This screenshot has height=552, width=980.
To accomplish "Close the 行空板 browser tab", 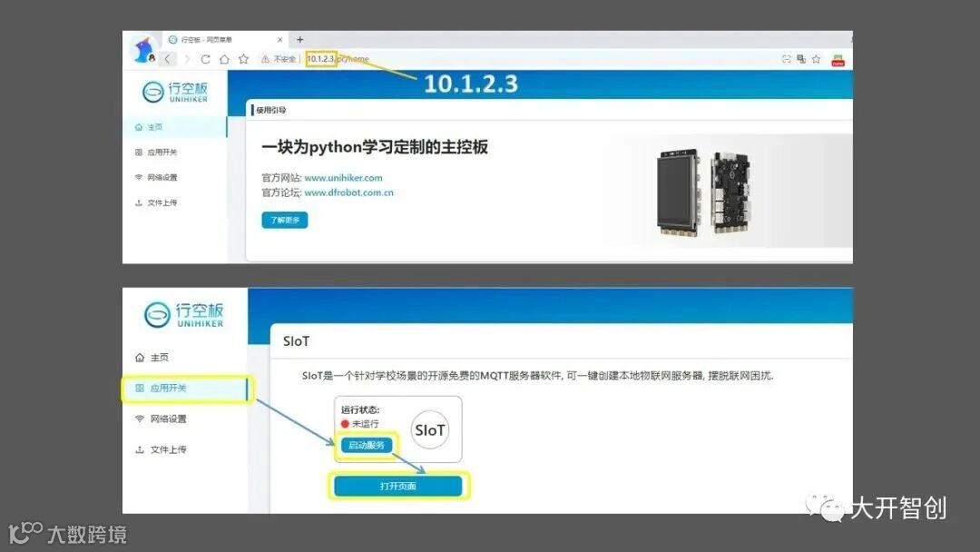I will click(279, 39).
